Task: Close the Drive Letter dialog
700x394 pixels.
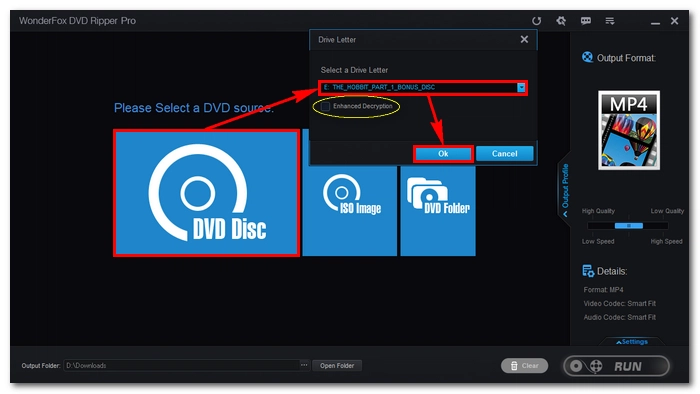Action: pyautogui.click(x=524, y=39)
